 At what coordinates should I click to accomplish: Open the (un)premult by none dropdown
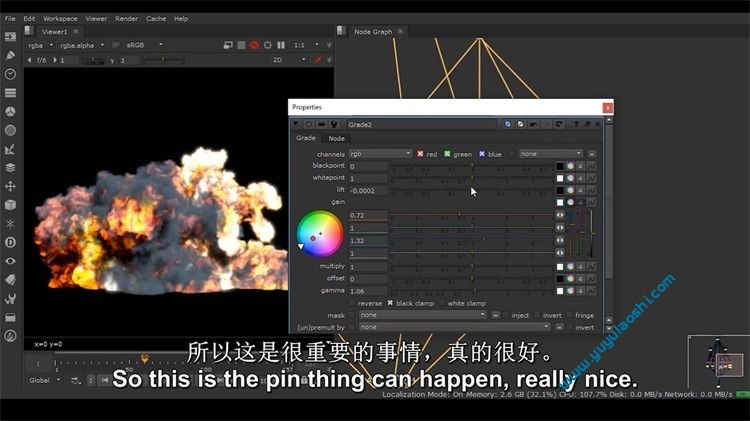454,327
